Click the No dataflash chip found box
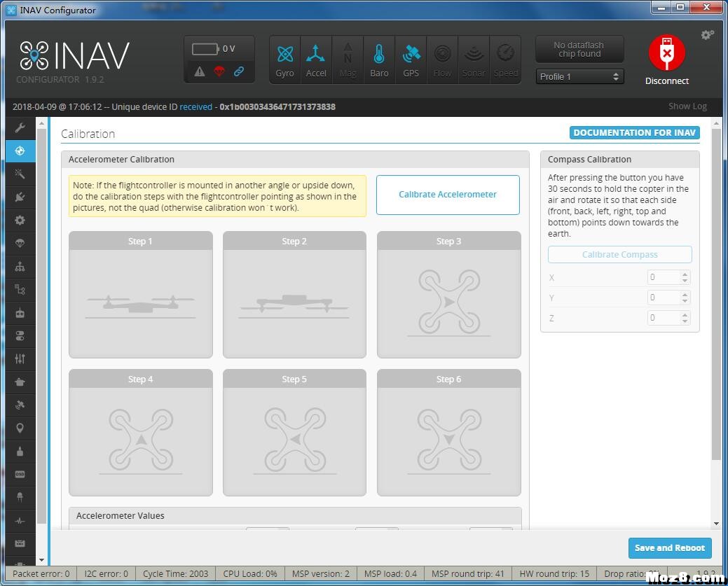Screen dimensions: 728x586 tap(579, 49)
